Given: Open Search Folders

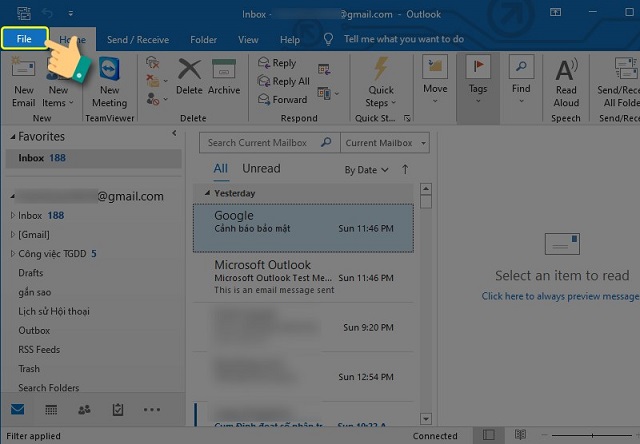Looking at the screenshot, I should click(x=49, y=388).
